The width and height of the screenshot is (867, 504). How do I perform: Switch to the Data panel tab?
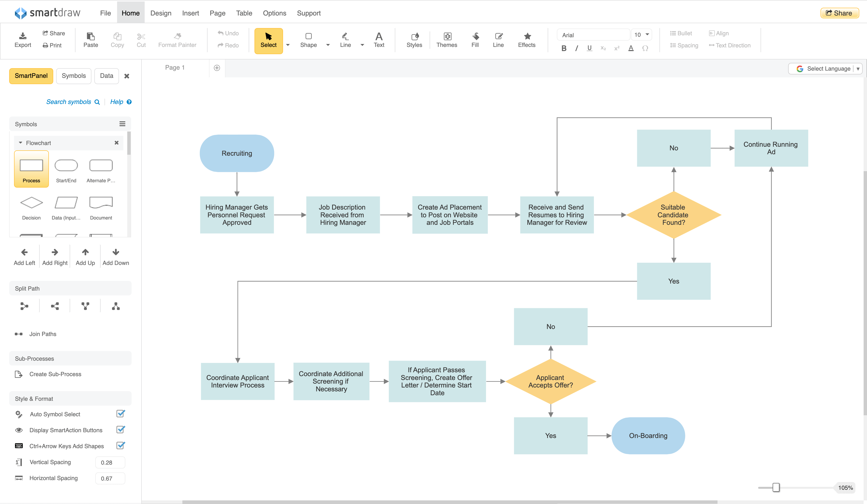106,76
